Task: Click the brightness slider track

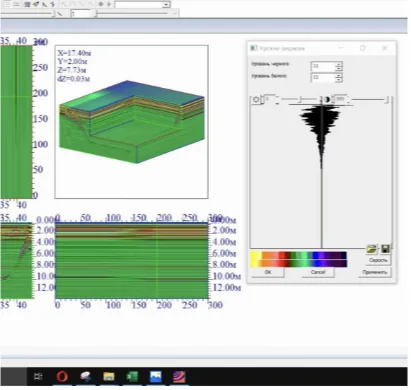Action: (x=299, y=99)
